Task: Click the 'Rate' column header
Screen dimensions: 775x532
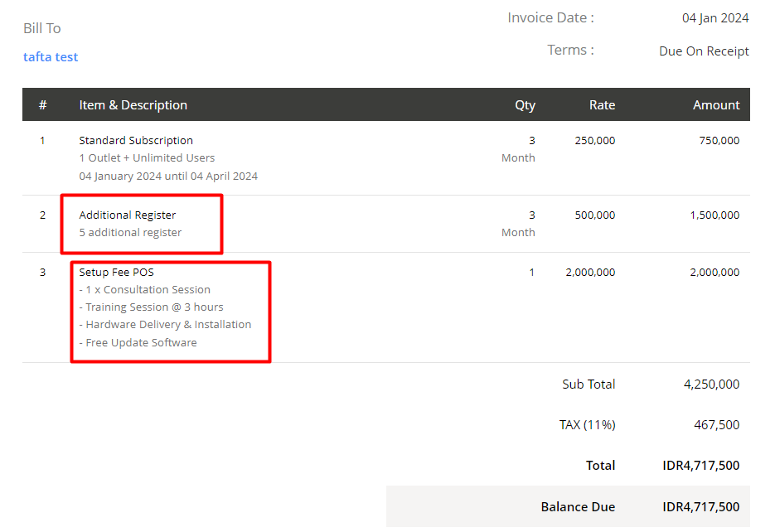Action: 602,105
